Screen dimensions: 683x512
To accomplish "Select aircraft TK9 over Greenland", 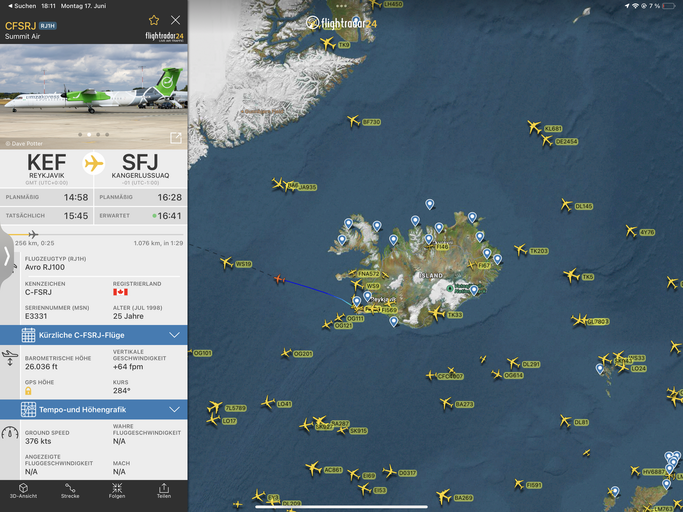I will [x=328, y=43].
